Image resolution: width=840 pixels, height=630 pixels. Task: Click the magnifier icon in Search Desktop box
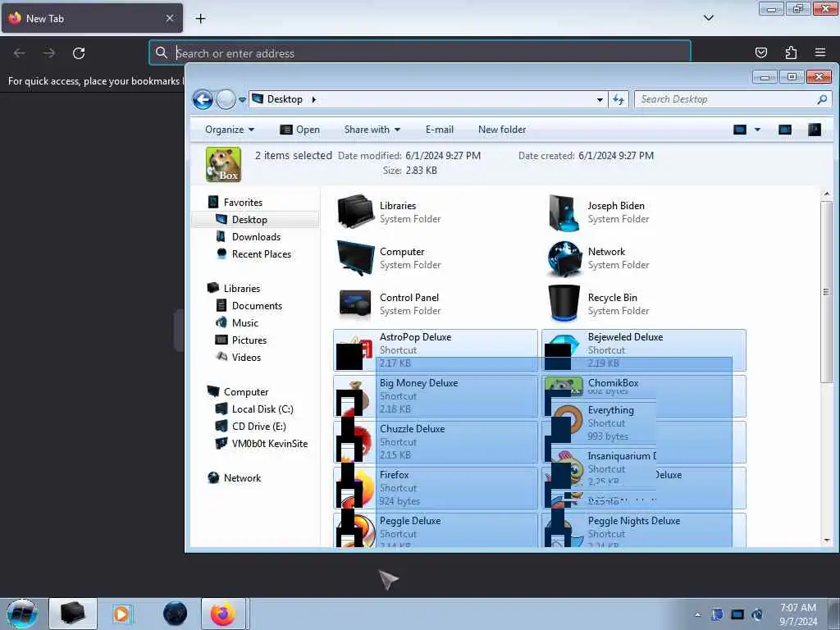click(x=822, y=99)
